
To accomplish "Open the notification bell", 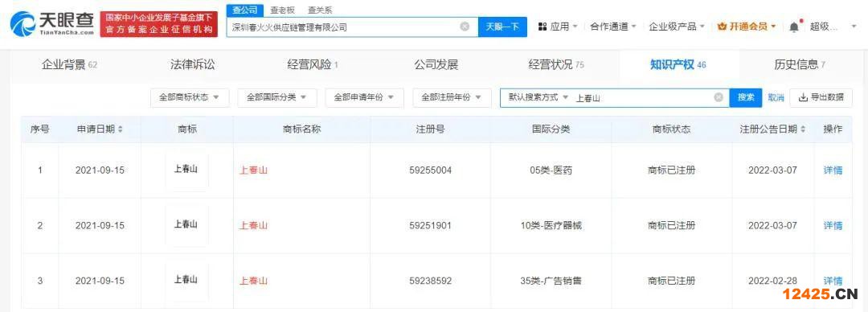I will click(x=794, y=26).
